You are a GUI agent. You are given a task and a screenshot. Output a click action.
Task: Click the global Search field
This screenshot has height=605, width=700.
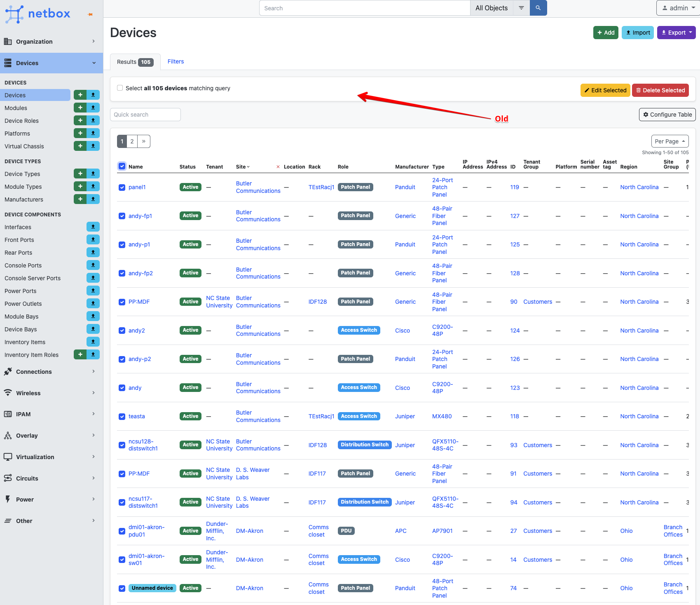click(x=365, y=8)
